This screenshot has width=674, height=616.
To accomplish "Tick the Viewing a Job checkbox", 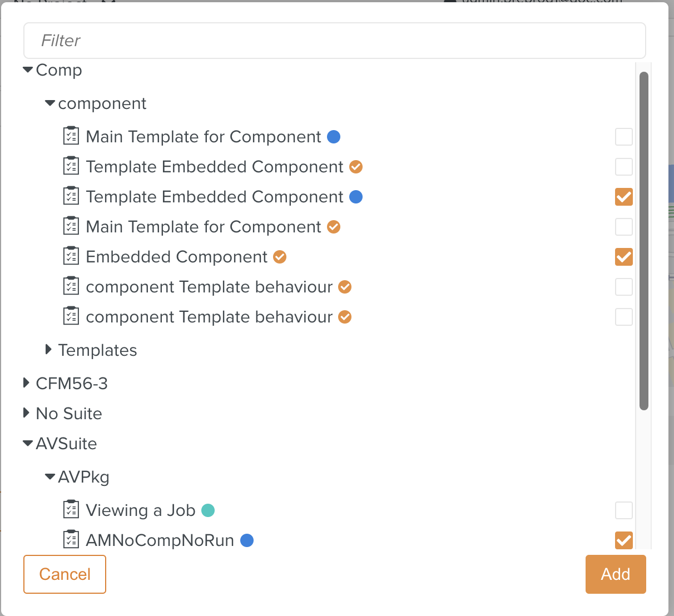I will coord(624,510).
